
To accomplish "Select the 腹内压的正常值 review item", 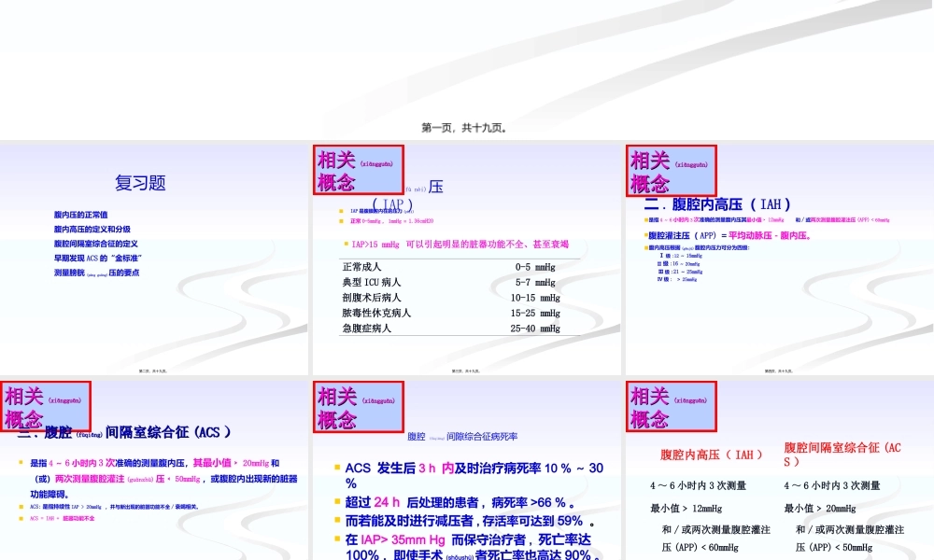I will pyautogui.click(x=79, y=214).
